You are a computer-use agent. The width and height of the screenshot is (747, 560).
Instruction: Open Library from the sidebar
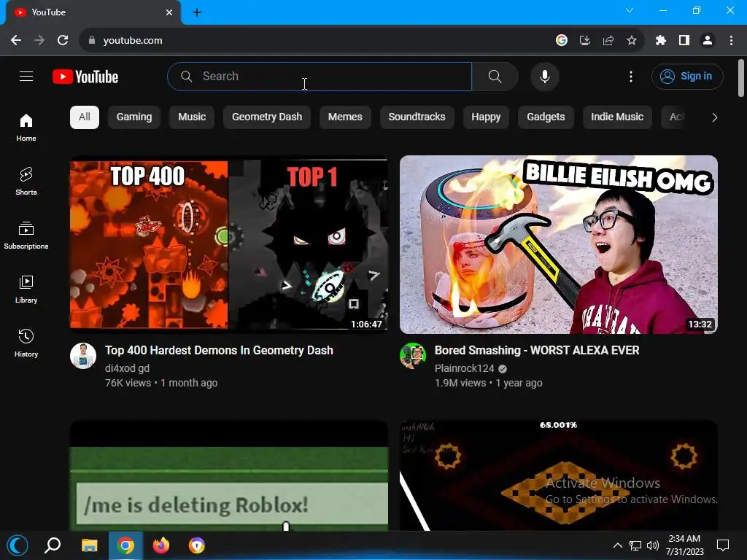pyautogui.click(x=26, y=289)
